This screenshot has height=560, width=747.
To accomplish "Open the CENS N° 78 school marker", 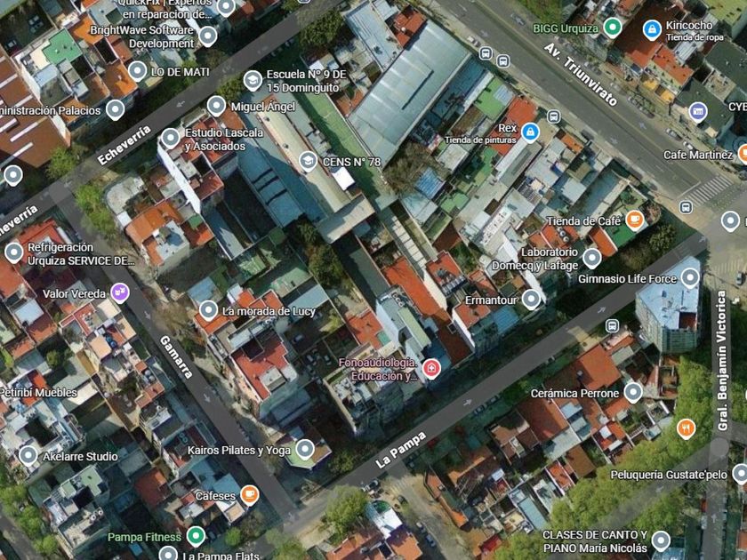I will (309, 161).
